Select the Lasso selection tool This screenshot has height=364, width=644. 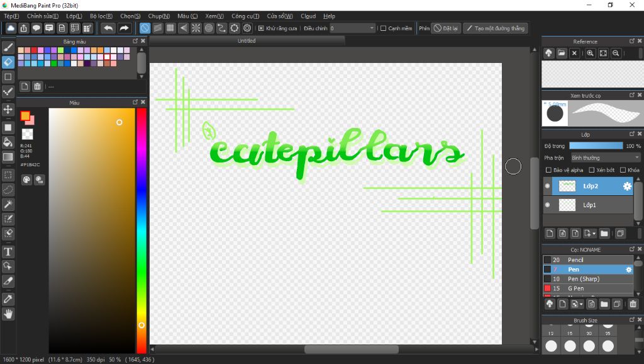point(8,190)
